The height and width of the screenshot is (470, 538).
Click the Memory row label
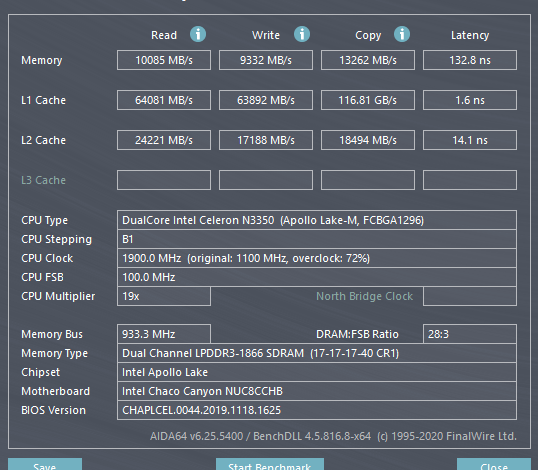click(42, 60)
